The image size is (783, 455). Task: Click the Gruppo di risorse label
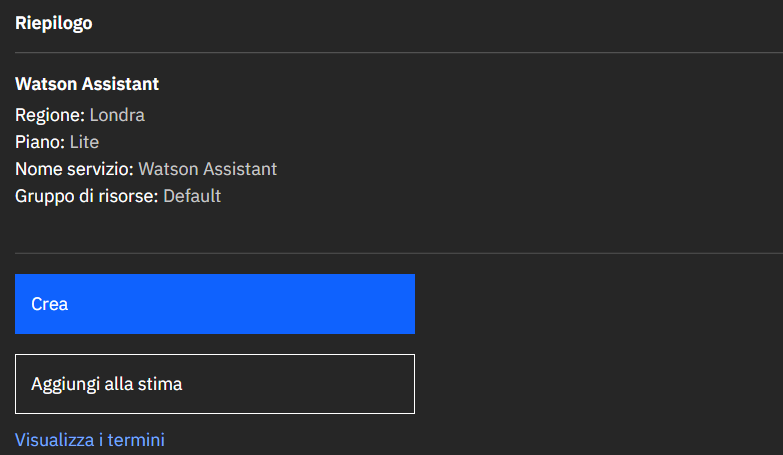[87, 196]
